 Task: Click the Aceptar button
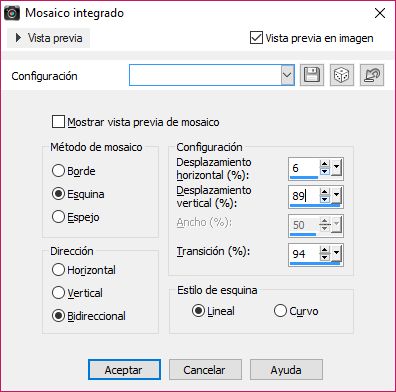coord(124,370)
